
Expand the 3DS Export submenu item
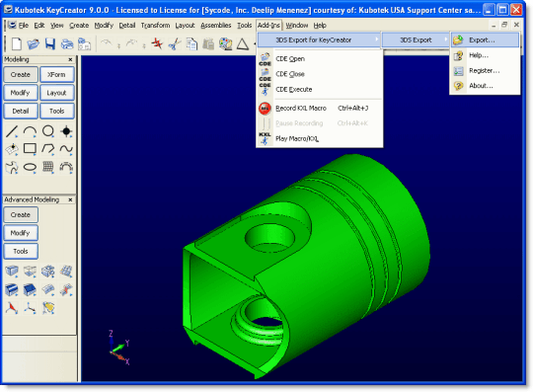pyautogui.click(x=417, y=40)
